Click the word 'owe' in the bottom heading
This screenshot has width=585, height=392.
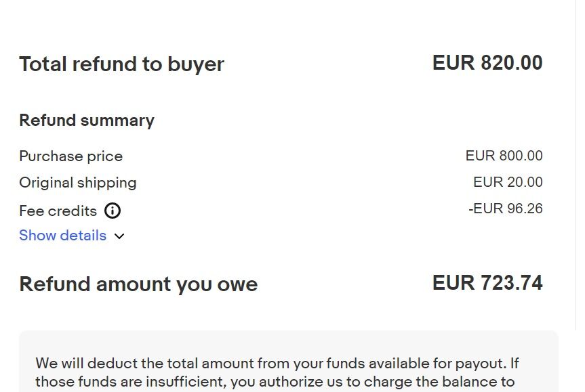click(237, 284)
